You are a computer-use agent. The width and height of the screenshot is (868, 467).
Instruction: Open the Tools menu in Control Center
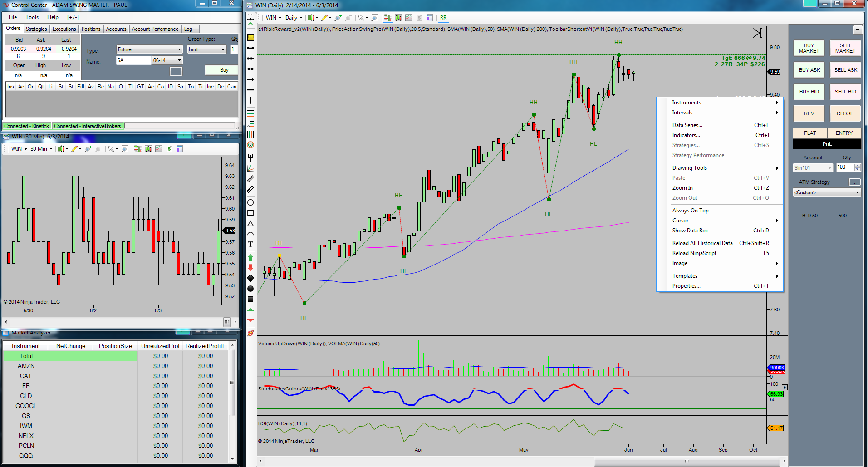coord(32,17)
